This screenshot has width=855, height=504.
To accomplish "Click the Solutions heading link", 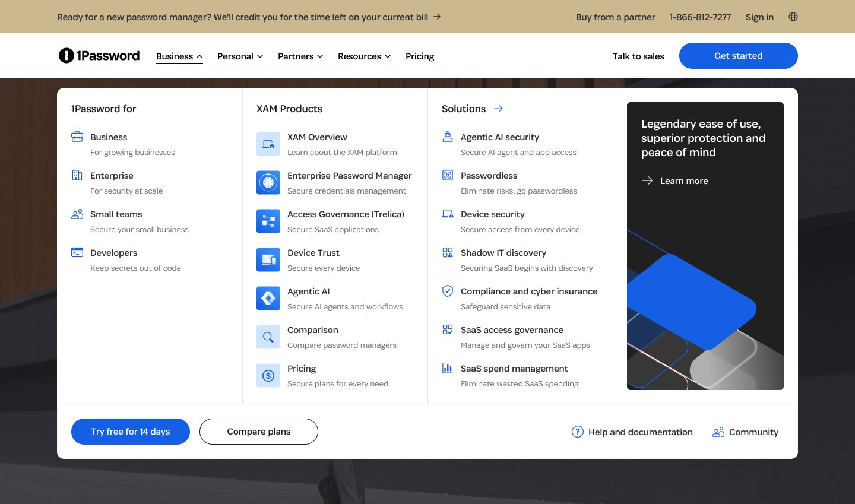I will (464, 109).
